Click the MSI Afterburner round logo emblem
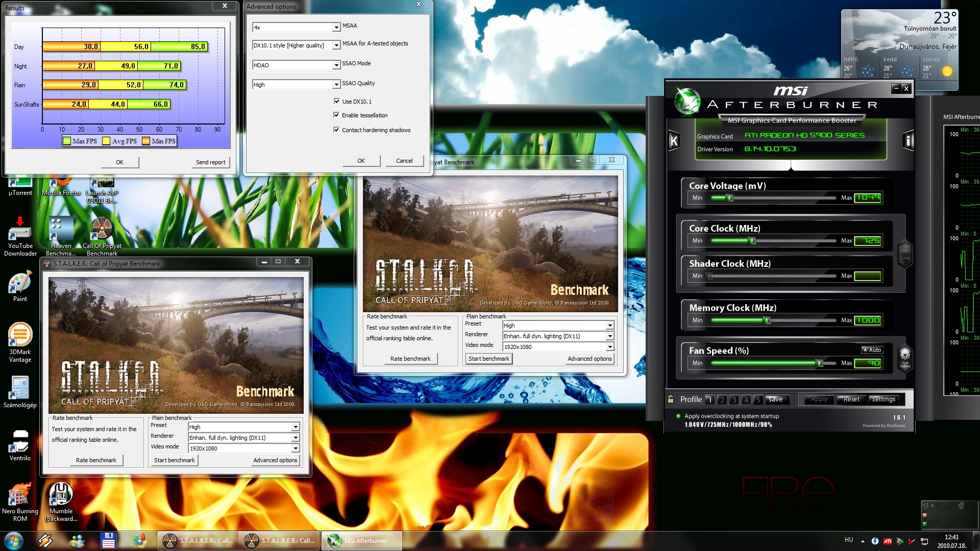This screenshot has height=551, width=980. click(687, 101)
